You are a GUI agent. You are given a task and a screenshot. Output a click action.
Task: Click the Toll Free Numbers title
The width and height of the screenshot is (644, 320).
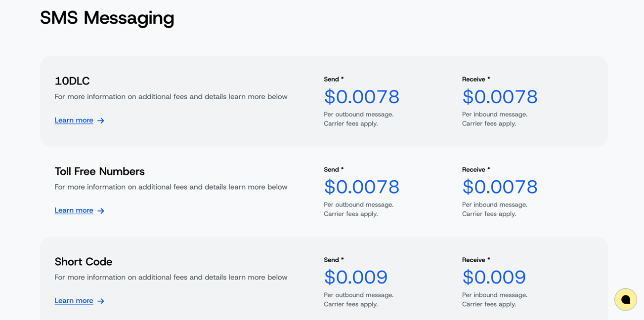pos(99,171)
